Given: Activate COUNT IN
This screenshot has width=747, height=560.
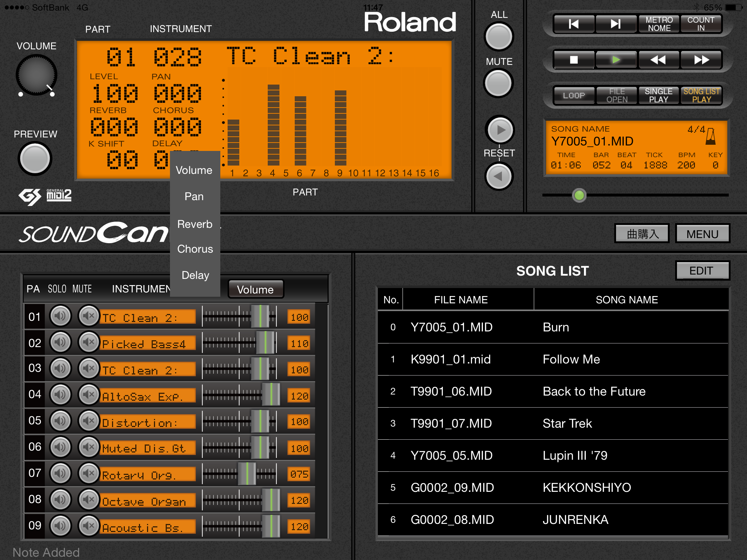Looking at the screenshot, I should click(701, 24).
